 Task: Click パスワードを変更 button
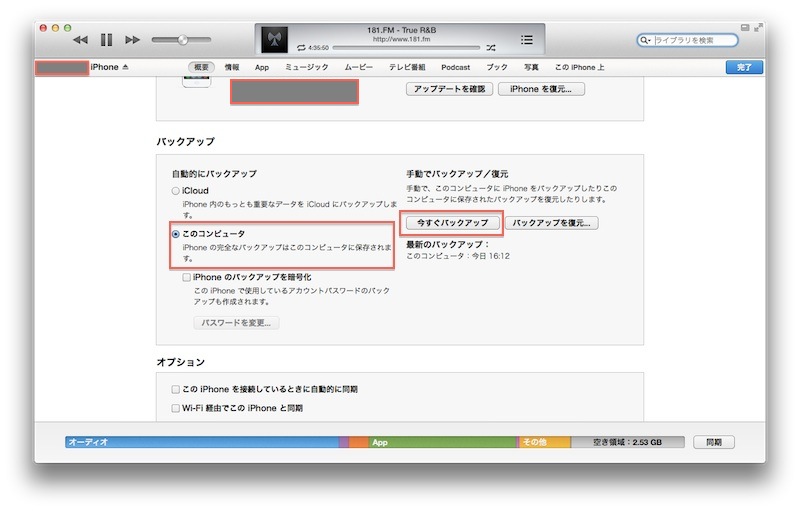coord(236,323)
